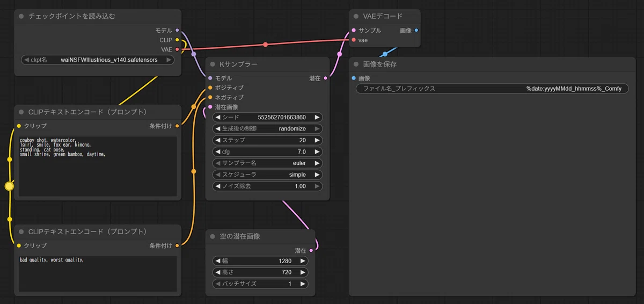
Task: Select the VAEデコード node title
Action: [383, 16]
